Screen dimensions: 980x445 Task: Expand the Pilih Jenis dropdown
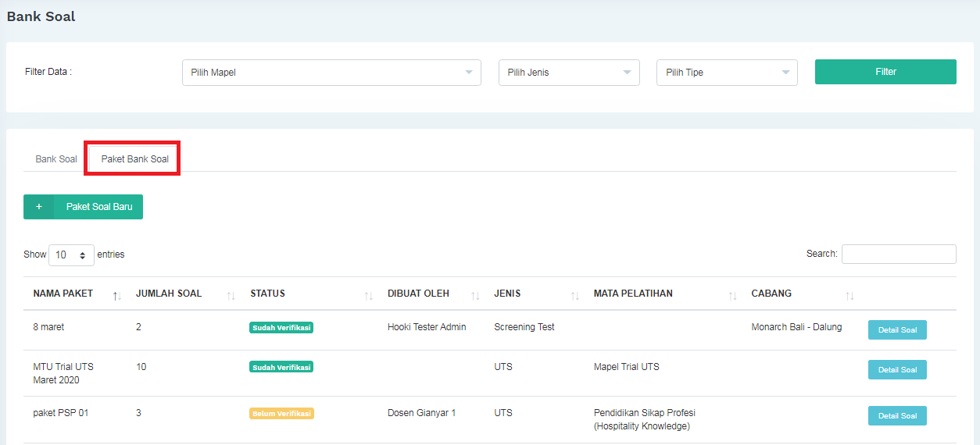point(569,73)
